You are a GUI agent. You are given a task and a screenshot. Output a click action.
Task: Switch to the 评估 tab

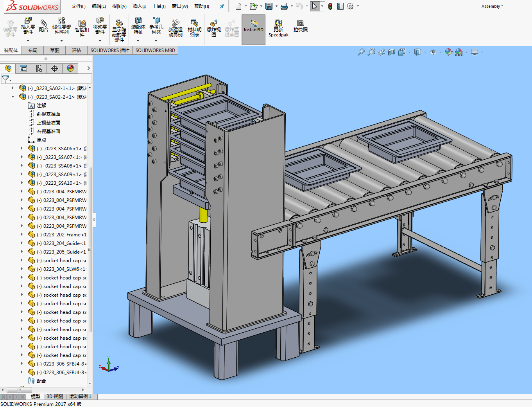(x=76, y=50)
